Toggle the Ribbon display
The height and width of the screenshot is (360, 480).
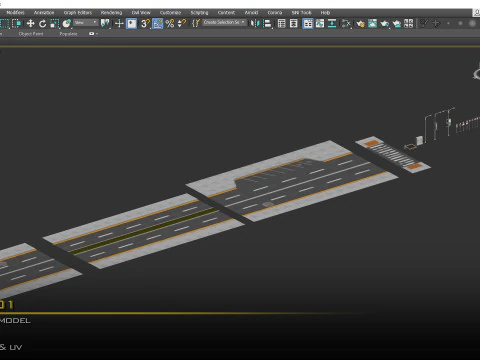coord(308,23)
